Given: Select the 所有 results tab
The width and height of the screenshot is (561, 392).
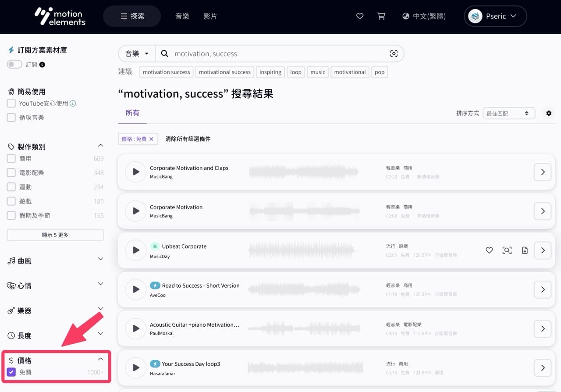Looking at the screenshot, I should coord(132,113).
